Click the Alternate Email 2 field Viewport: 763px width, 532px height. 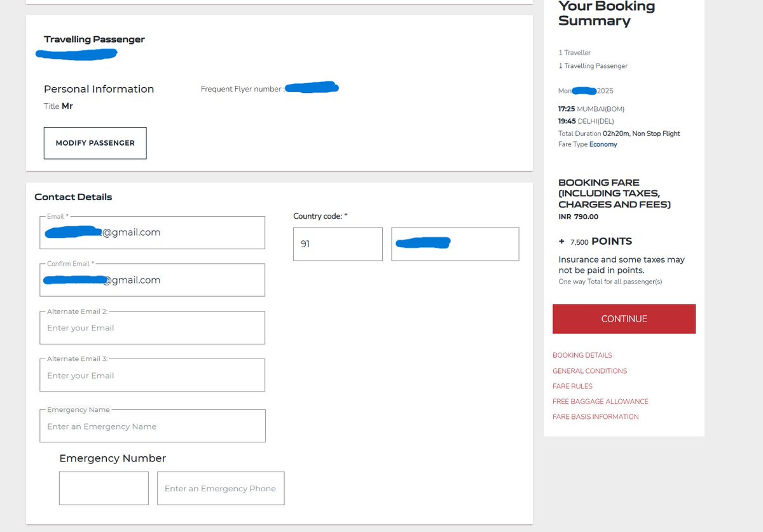tap(152, 327)
